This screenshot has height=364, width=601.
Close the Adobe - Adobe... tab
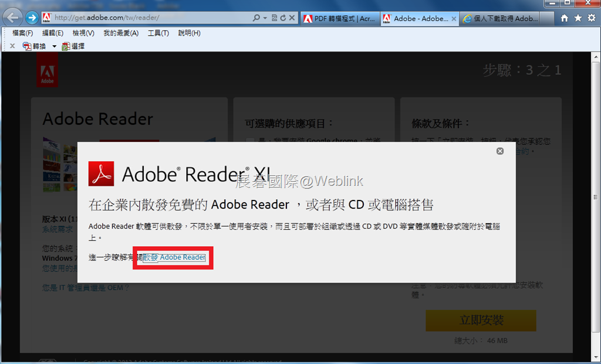pos(454,18)
